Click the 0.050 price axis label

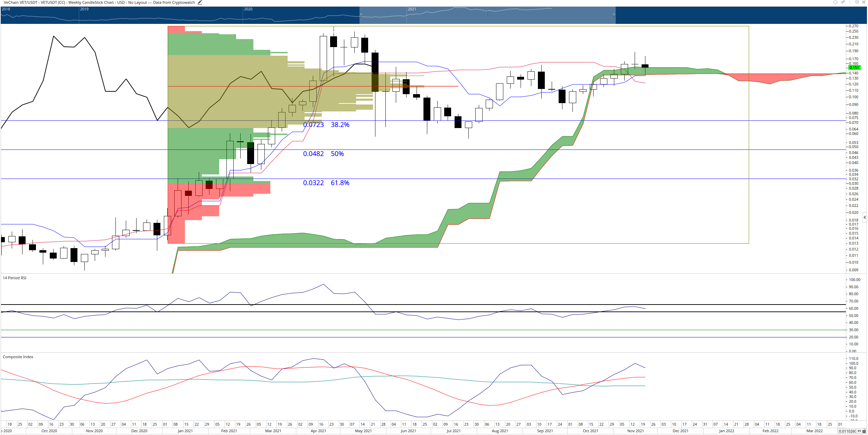pos(853,147)
